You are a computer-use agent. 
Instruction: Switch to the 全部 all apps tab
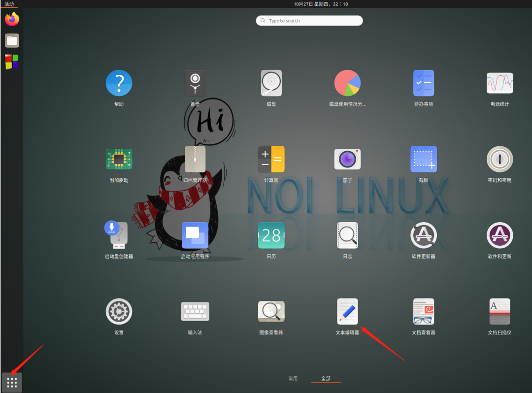point(326,378)
